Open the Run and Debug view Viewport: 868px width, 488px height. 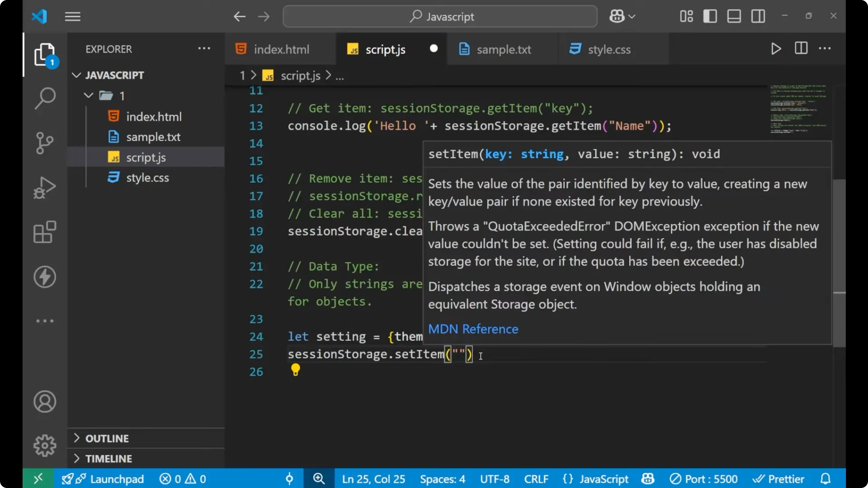click(x=44, y=187)
